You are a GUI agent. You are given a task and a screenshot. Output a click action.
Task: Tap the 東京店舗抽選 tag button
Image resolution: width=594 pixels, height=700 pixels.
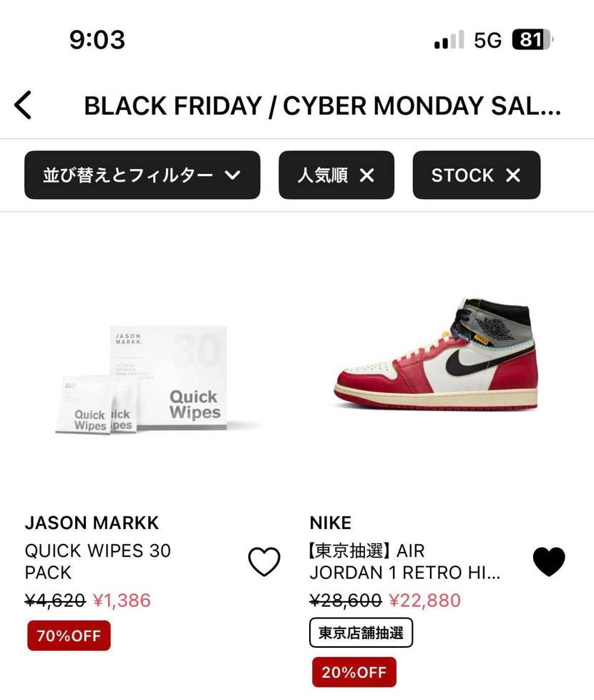361,633
